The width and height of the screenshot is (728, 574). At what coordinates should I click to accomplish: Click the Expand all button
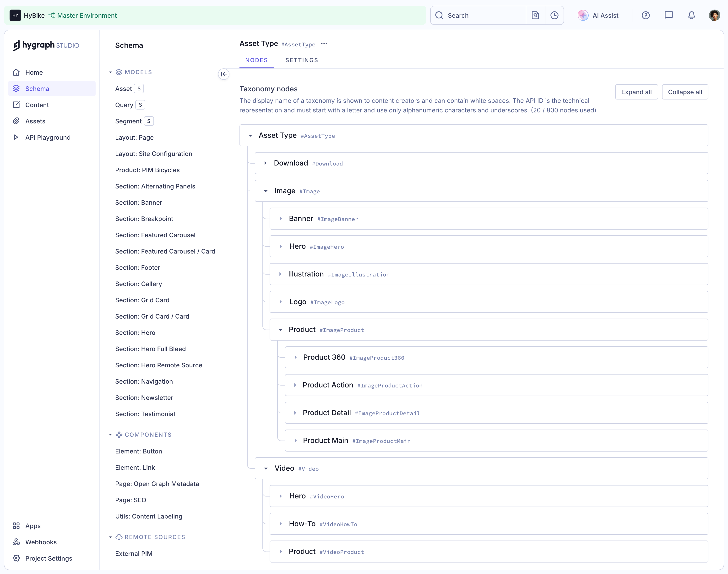point(636,92)
